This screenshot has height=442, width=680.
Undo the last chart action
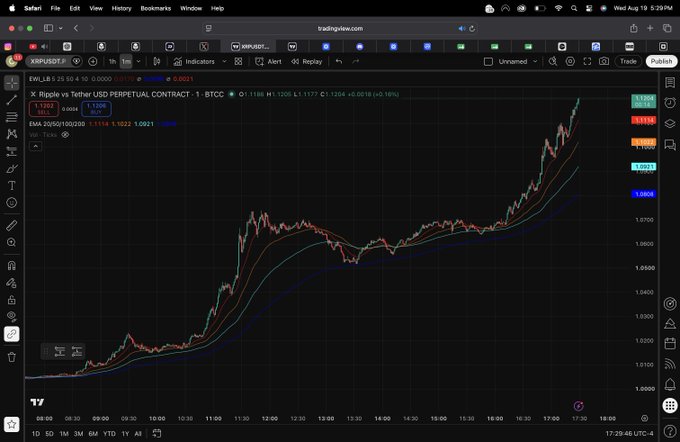[x=339, y=62]
